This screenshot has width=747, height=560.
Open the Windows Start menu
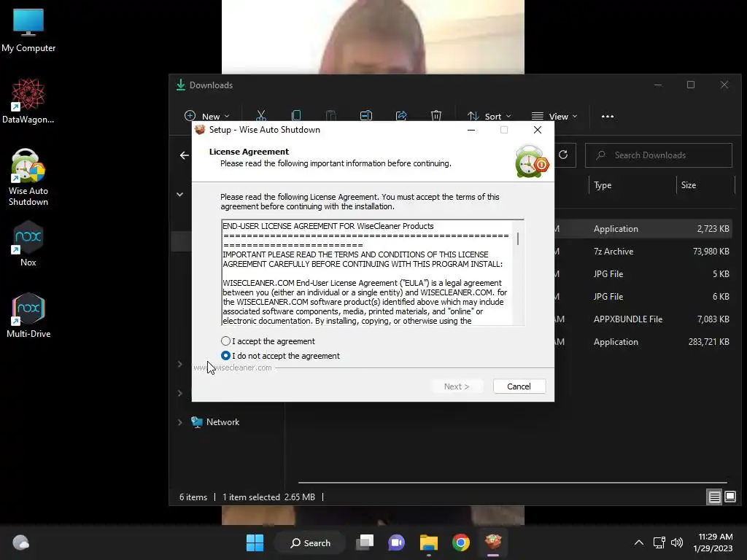255,542
